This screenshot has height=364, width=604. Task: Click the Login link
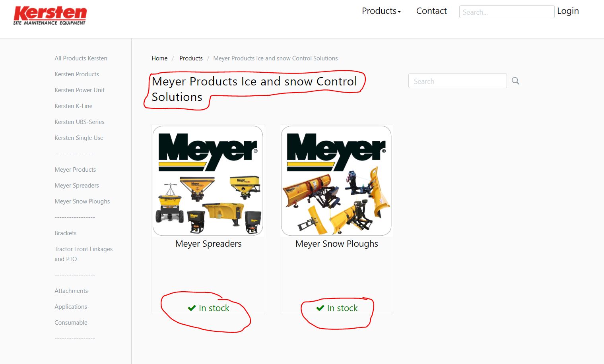(x=568, y=11)
